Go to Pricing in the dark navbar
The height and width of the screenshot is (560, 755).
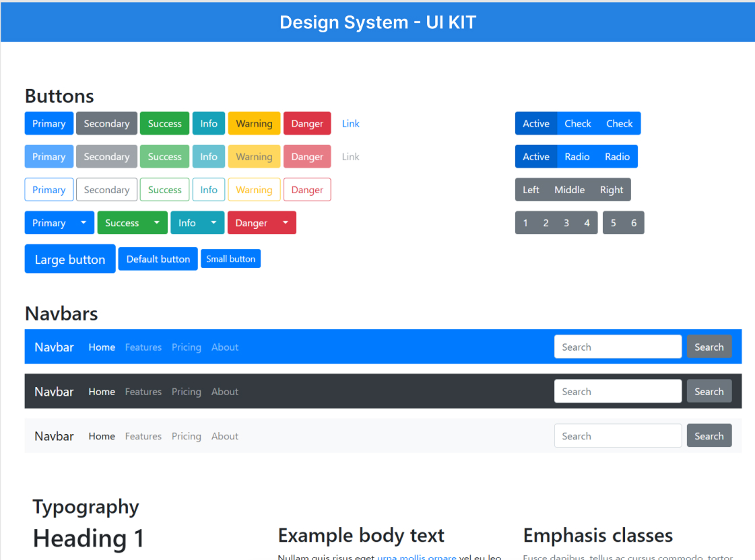click(186, 392)
